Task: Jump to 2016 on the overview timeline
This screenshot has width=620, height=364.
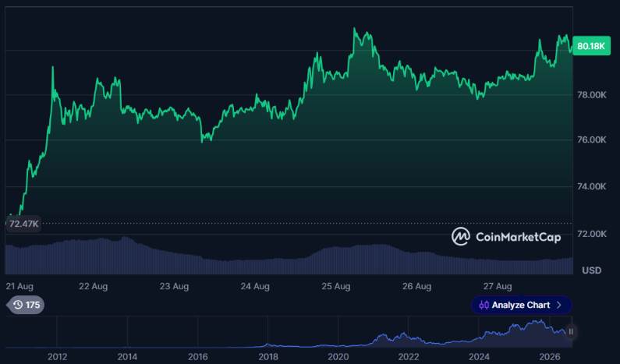Action: 198,357
